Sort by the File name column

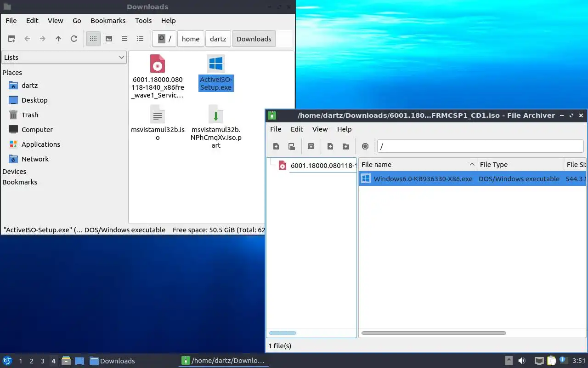pos(418,165)
